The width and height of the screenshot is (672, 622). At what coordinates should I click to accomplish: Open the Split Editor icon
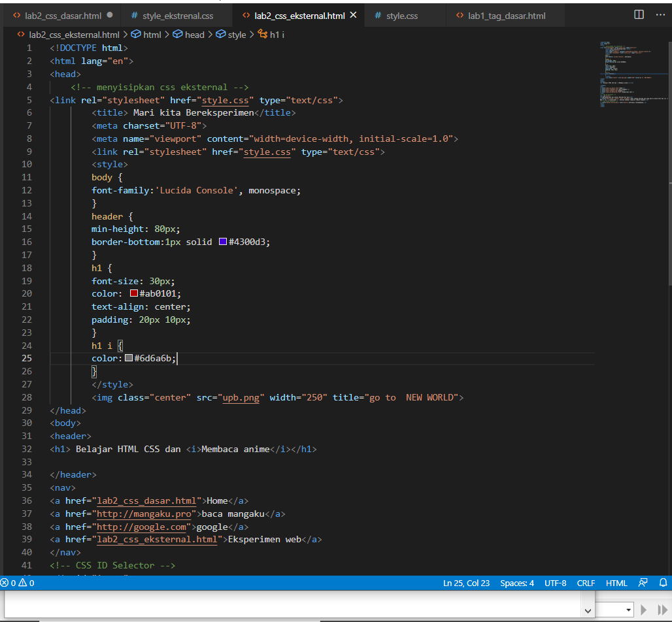(x=639, y=14)
